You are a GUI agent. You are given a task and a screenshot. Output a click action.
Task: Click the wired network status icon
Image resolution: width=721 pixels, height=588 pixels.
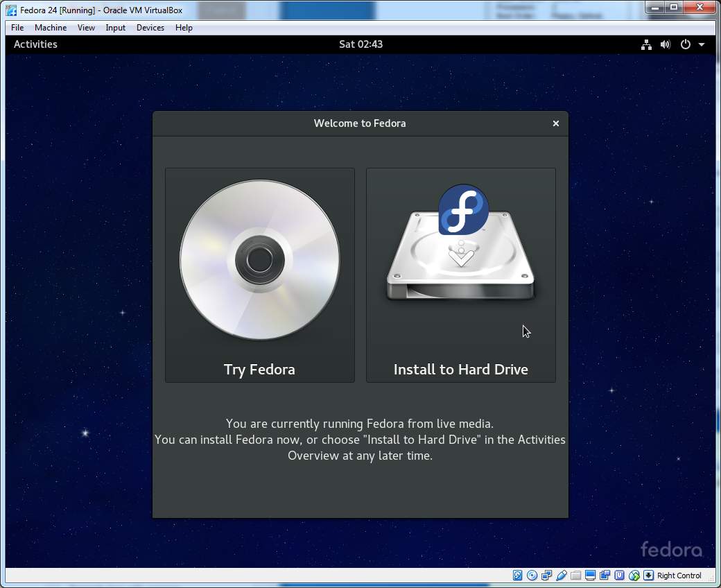646,44
